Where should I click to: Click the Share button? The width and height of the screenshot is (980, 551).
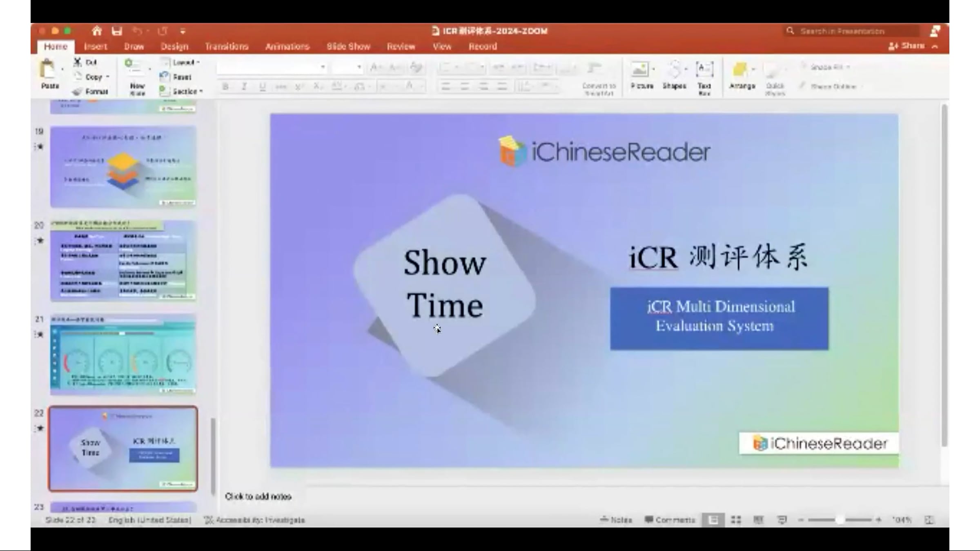(907, 46)
